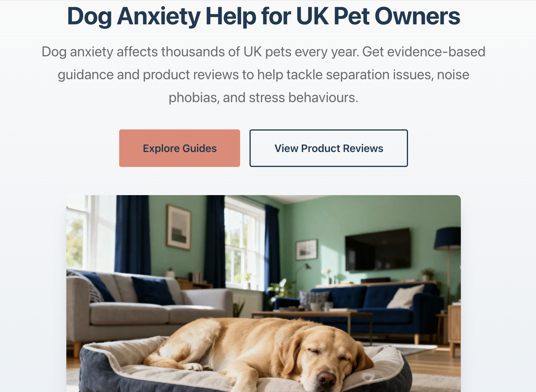This screenshot has width=536, height=392.
Task: Click the navy cushion on the grey sofa
Action: click(153, 290)
